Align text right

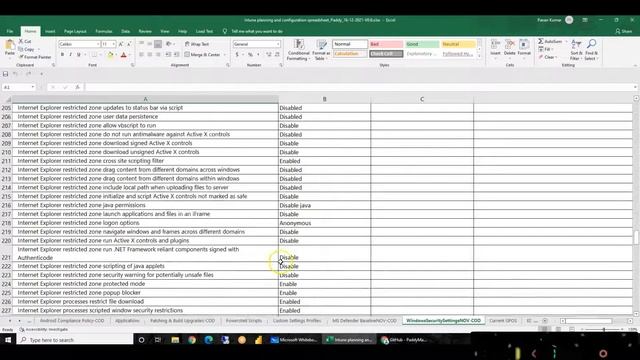tap(158, 54)
